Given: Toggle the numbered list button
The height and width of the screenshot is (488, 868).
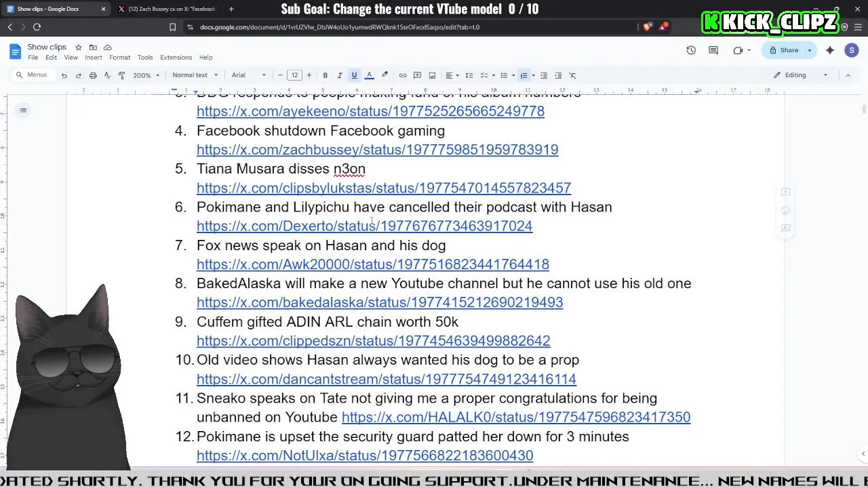Looking at the screenshot, I should (x=524, y=75).
